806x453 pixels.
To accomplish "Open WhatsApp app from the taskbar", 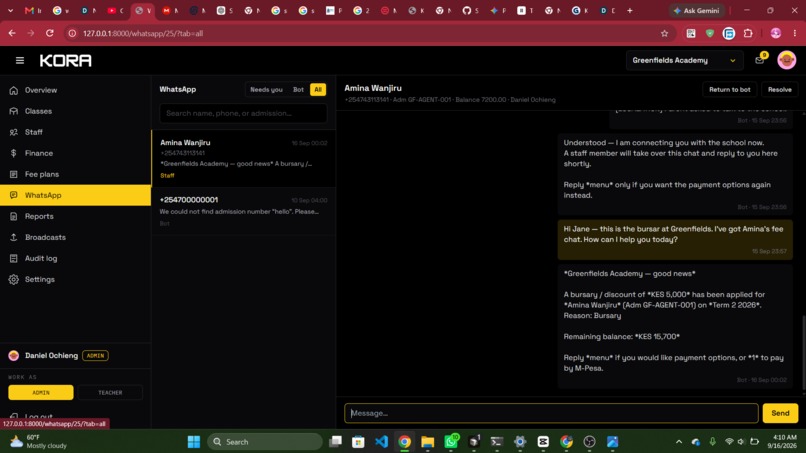I will pyautogui.click(x=451, y=442).
